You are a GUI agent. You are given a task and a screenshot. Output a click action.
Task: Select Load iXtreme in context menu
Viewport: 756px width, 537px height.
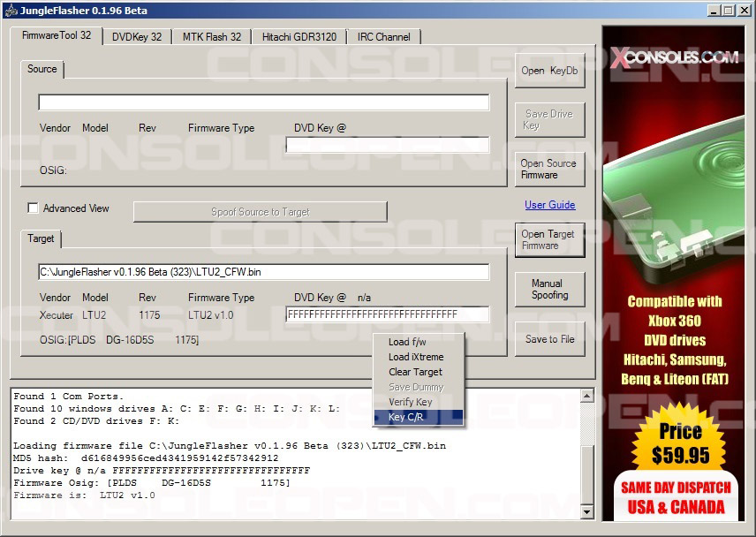(x=416, y=357)
